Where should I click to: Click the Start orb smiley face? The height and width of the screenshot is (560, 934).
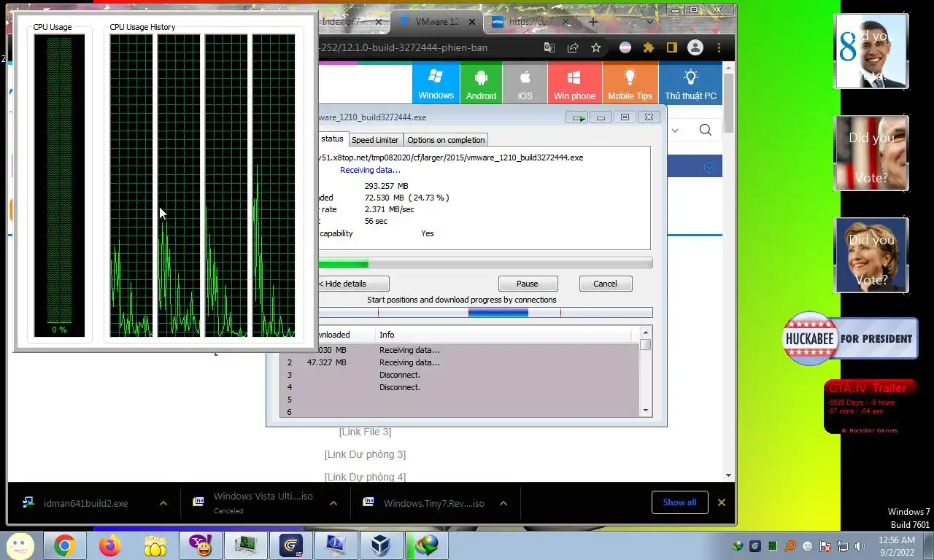point(20,545)
